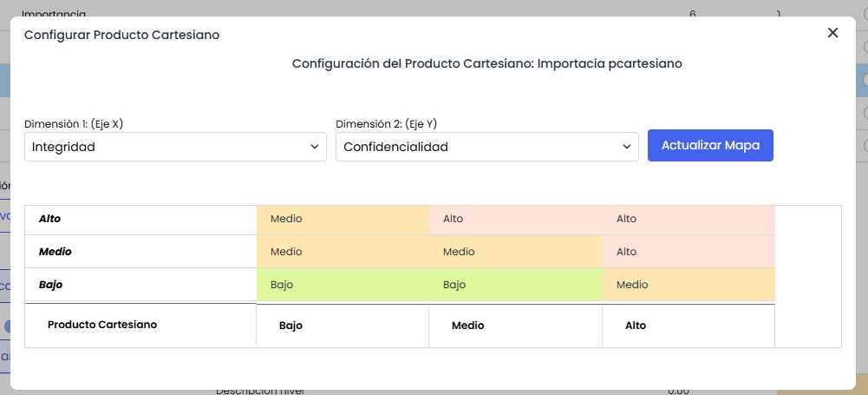
Task: Select orange Medio cell in the Bajo row
Action: (x=688, y=285)
